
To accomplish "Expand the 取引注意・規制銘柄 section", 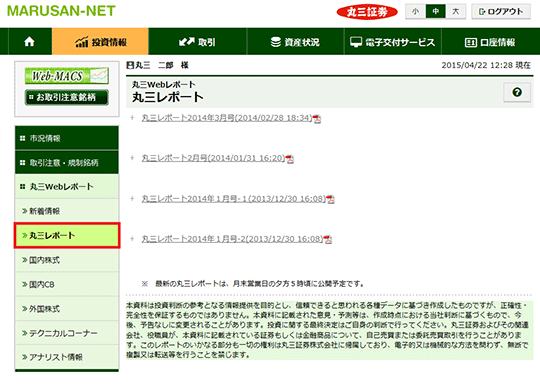I will [67, 162].
